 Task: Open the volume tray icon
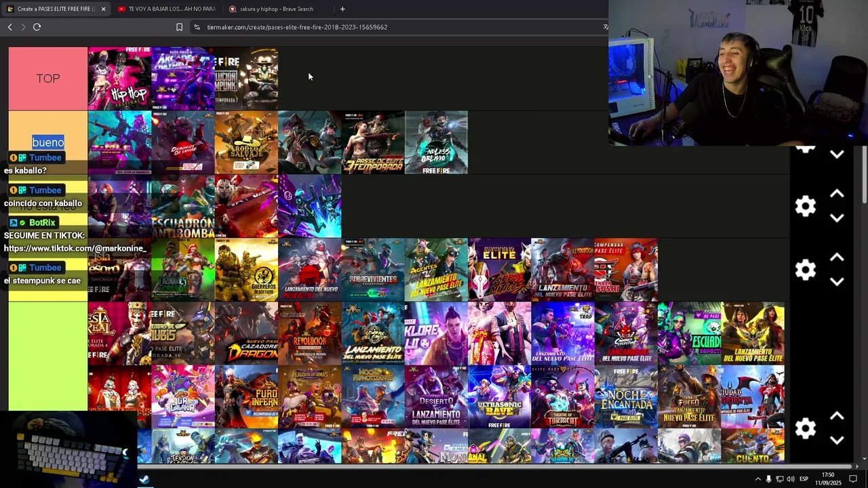pyautogui.click(x=791, y=479)
